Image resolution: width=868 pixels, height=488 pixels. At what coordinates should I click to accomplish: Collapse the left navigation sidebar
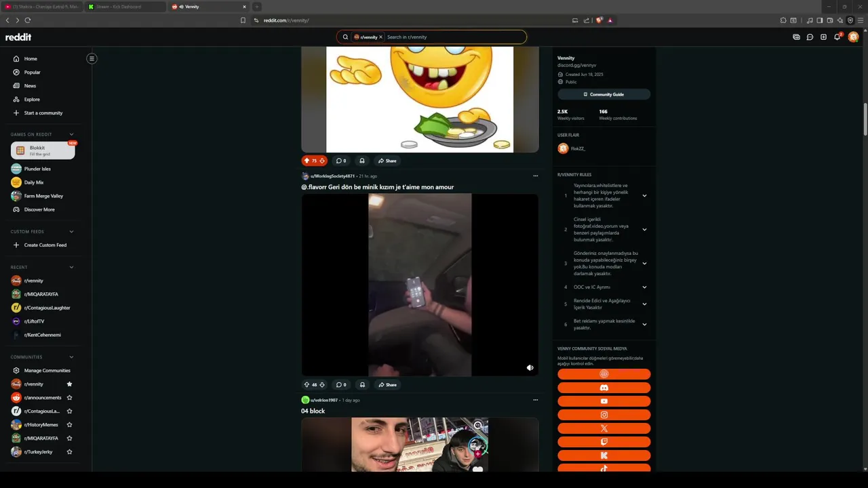(x=92, y=58)
